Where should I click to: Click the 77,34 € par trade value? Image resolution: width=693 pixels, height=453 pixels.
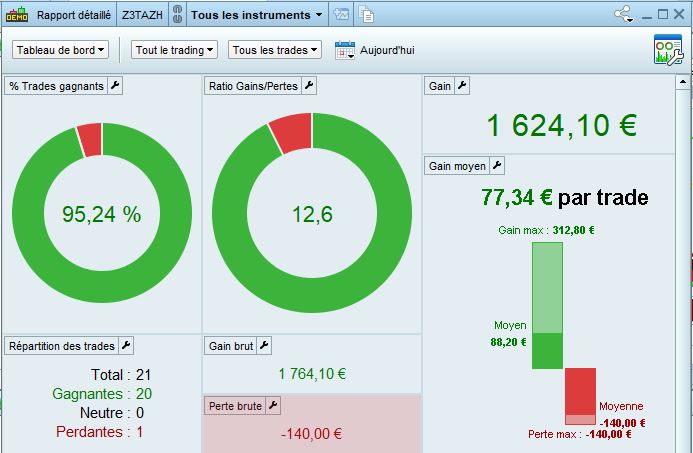click(564, 197)
